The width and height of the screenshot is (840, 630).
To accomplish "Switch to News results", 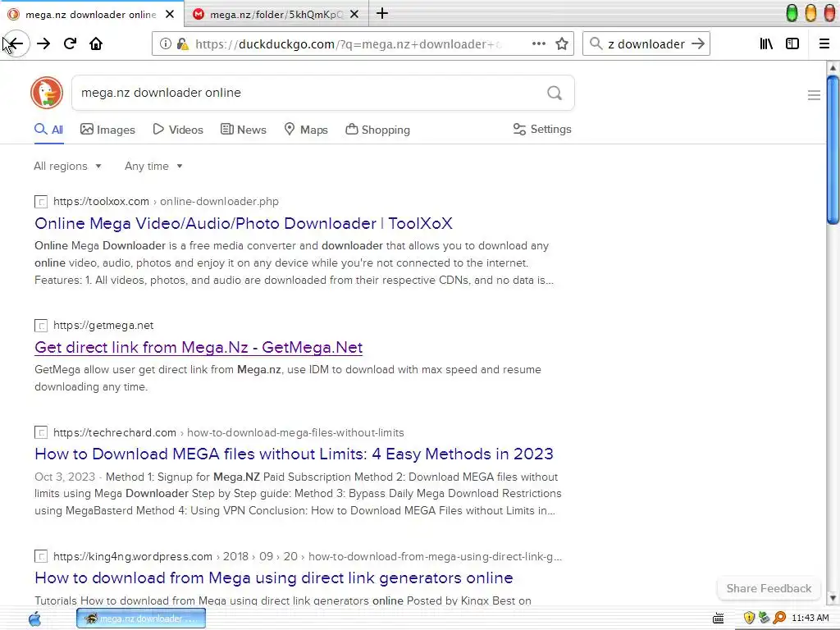I will 243,130.
